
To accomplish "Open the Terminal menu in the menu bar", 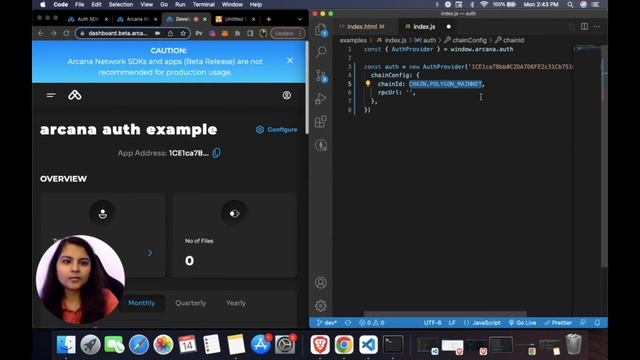I will [203, 4].
